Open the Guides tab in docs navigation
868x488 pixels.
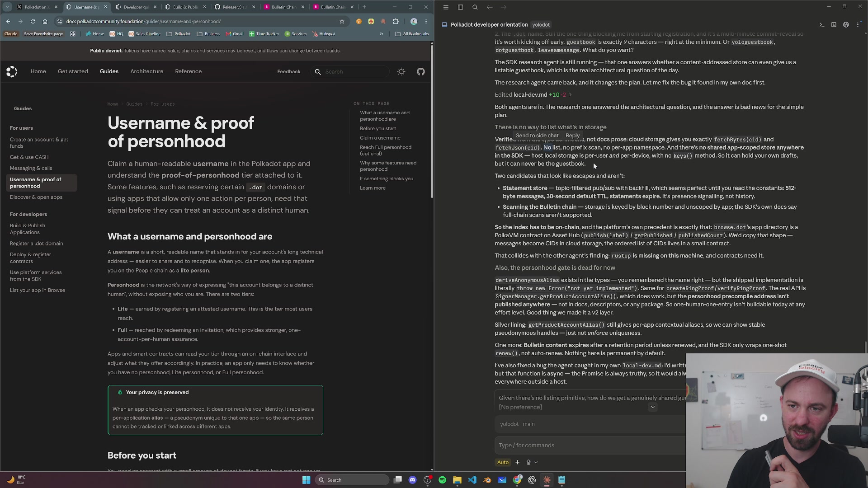tap(109, 71)
